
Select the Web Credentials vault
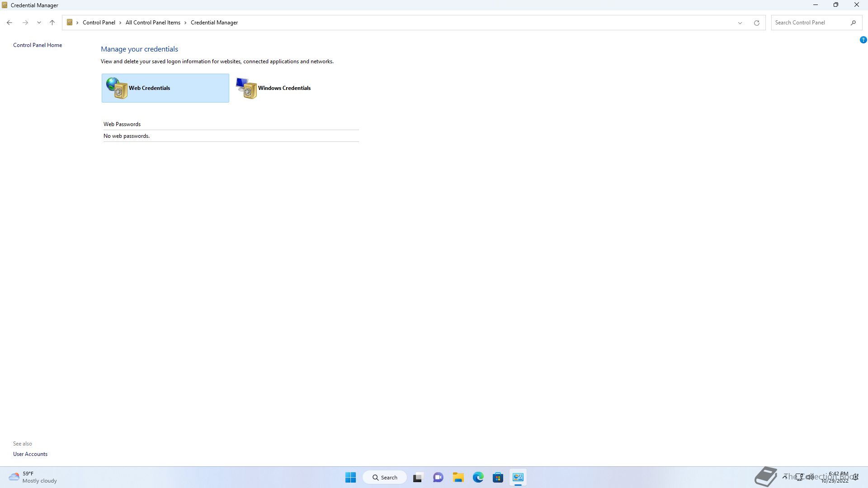[165, 88]
